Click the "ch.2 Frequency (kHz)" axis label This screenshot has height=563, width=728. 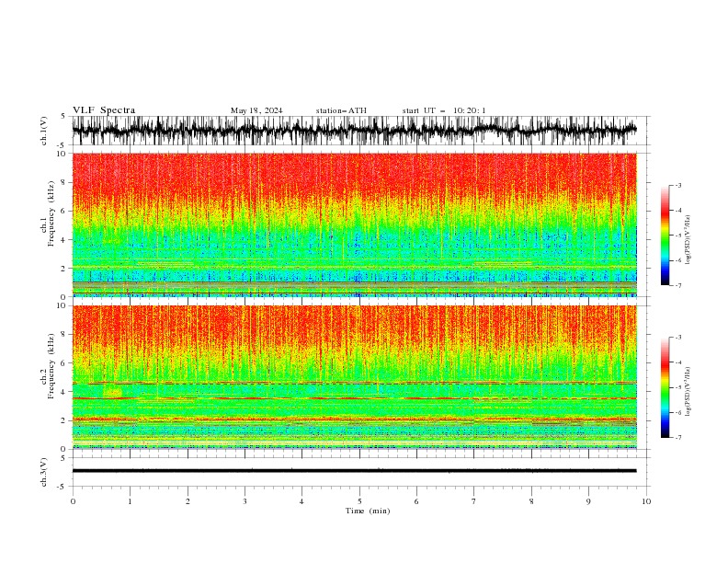[48, 366]
